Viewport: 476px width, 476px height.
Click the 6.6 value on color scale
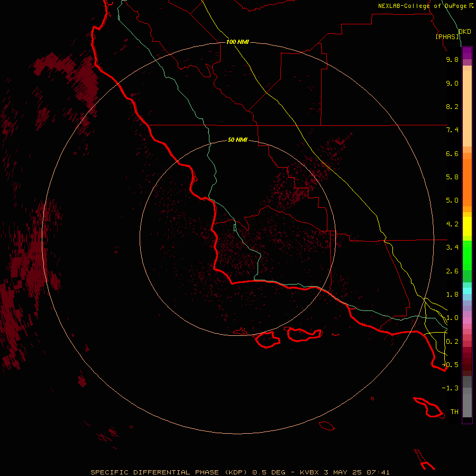tap(452, 153)
